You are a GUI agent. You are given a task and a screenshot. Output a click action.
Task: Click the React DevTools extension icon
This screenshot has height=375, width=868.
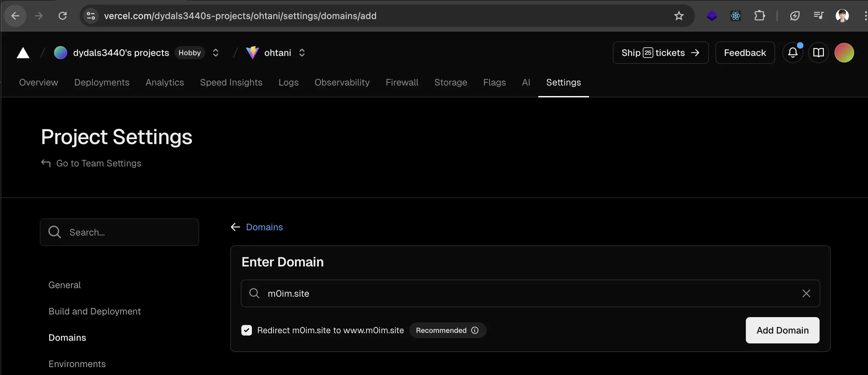735,16
